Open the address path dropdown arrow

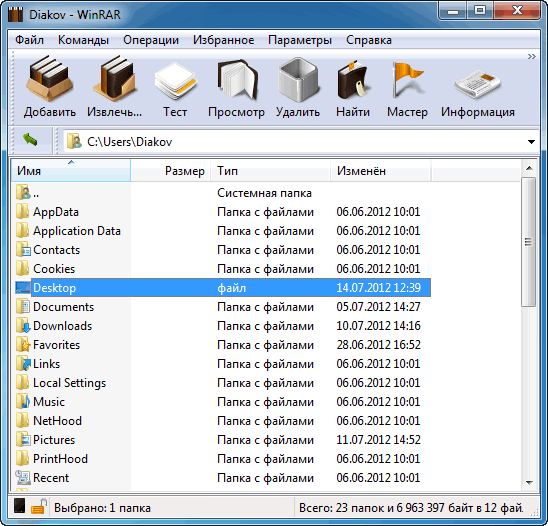point(531,142)
